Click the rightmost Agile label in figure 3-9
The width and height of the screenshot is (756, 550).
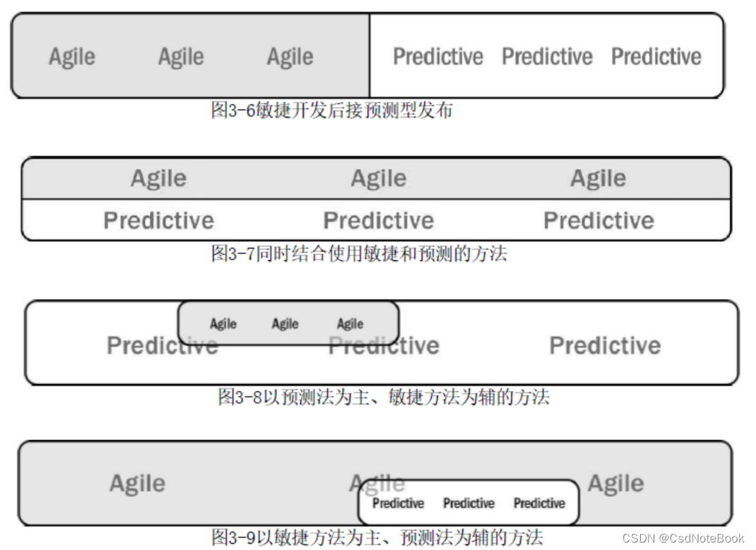(616, 484)
